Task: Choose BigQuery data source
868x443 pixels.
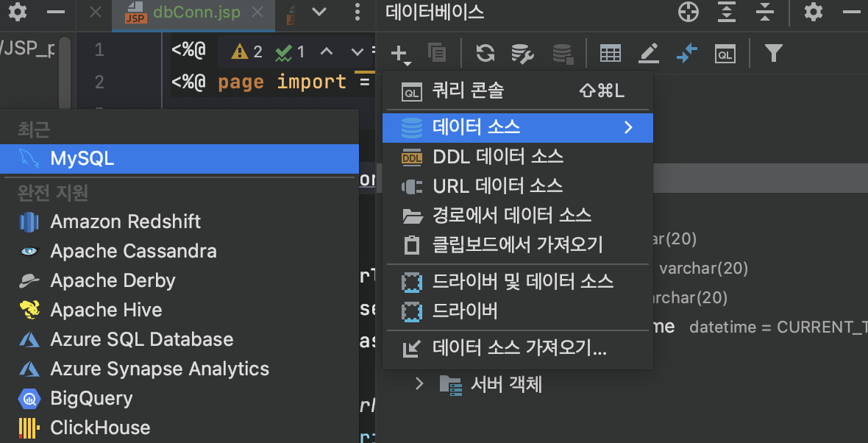Action: tap(179, 398)
